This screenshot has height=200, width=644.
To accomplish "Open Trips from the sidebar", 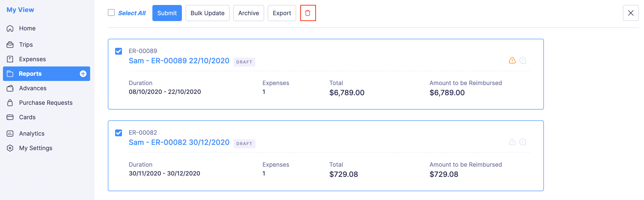I will click(x=26, y=45).
